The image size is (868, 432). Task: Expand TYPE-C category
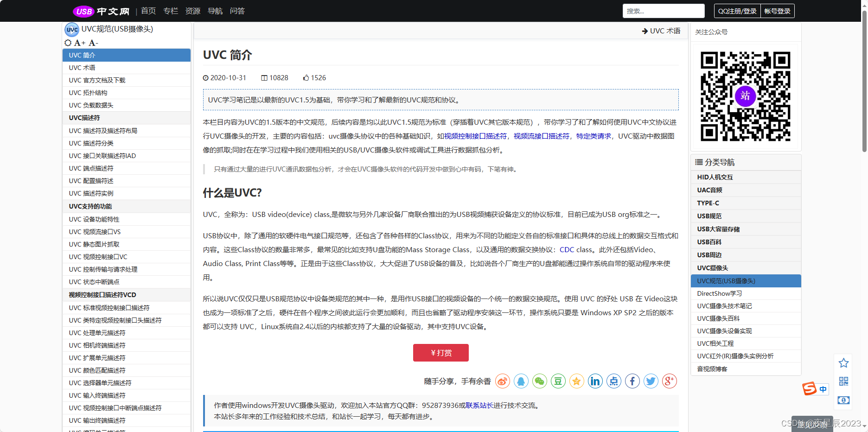click(x=746, y=203)
